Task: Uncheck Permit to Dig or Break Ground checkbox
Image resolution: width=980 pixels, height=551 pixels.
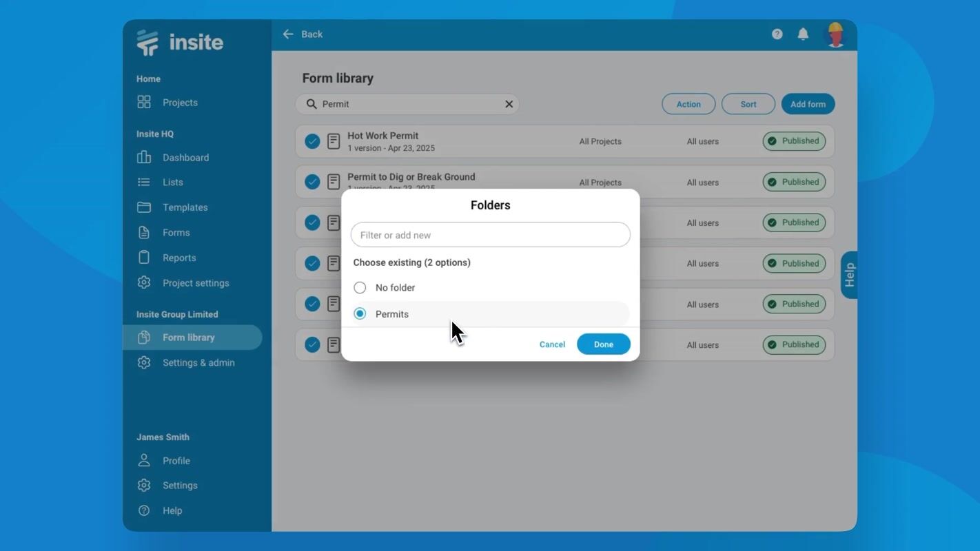Action: (x=312, y=182)
